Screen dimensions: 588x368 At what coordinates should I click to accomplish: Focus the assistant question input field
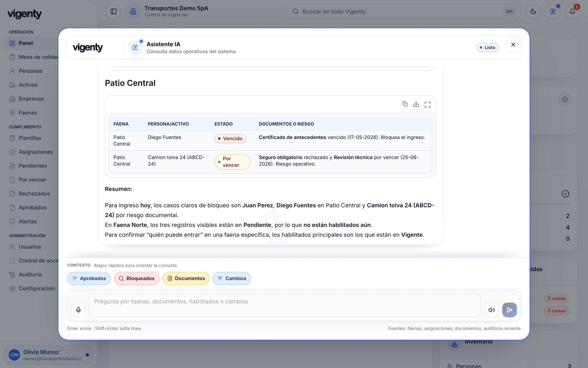coord(285,305)
